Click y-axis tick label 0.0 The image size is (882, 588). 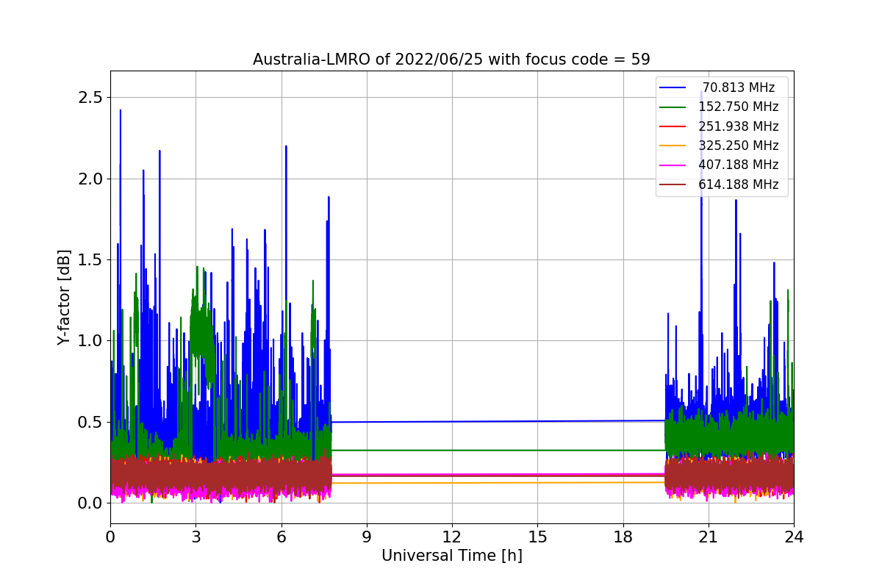(x=91, y=503)
